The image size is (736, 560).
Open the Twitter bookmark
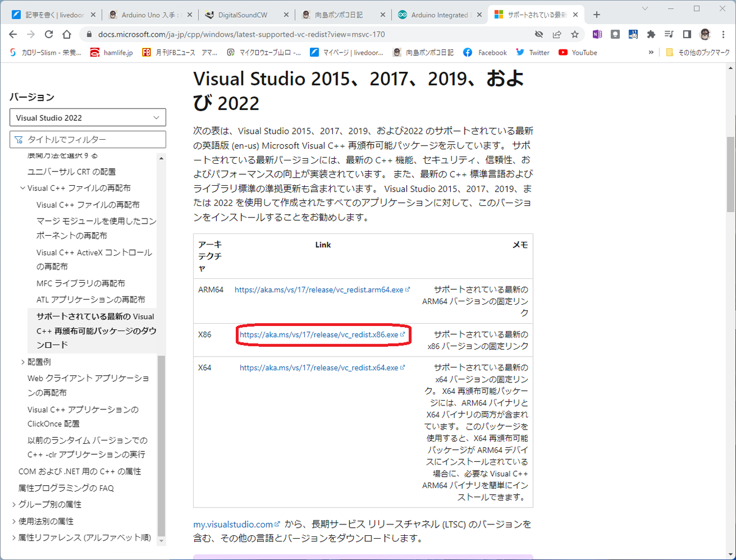click(532, 52)
